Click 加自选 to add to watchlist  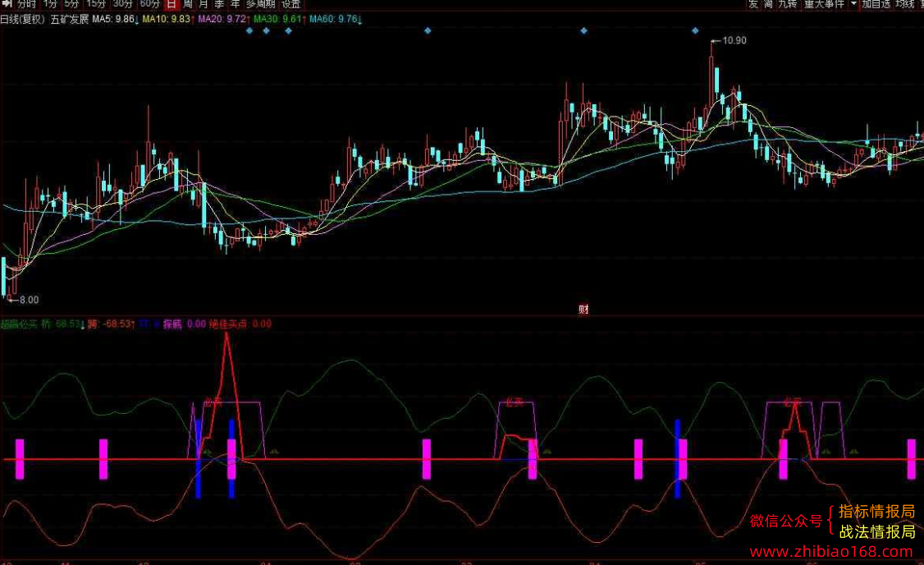coord(876,3)
